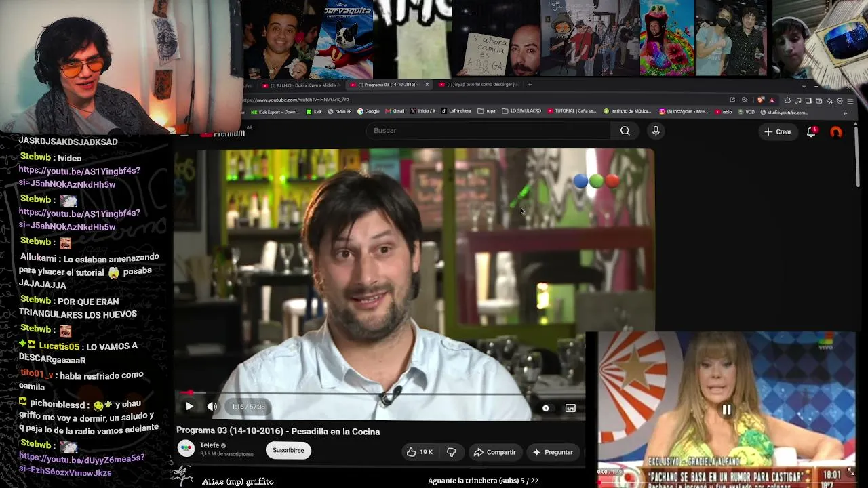Close the Programa 03 browser tab

(427, 85)
